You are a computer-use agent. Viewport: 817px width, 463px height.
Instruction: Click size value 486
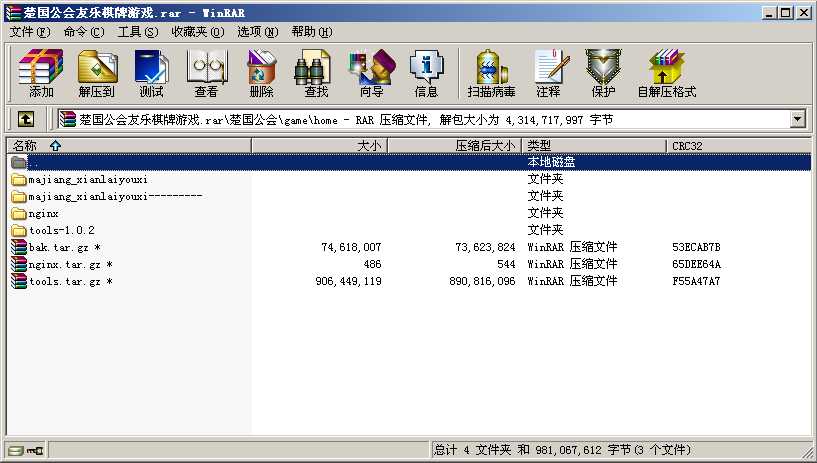click(372, 264)
